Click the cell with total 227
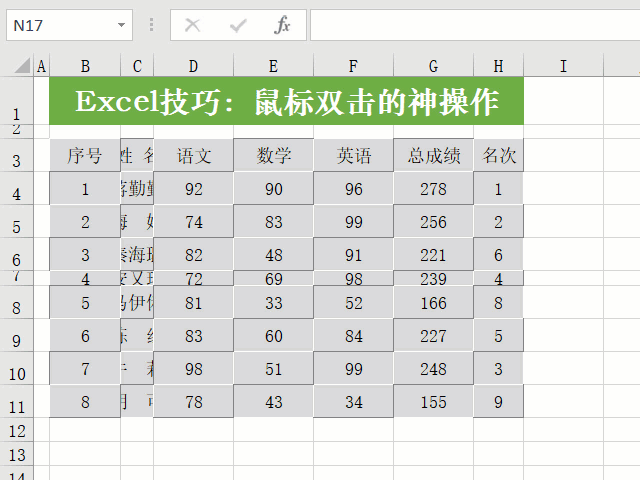Screen dimensions: 640x480 point(433,336)
